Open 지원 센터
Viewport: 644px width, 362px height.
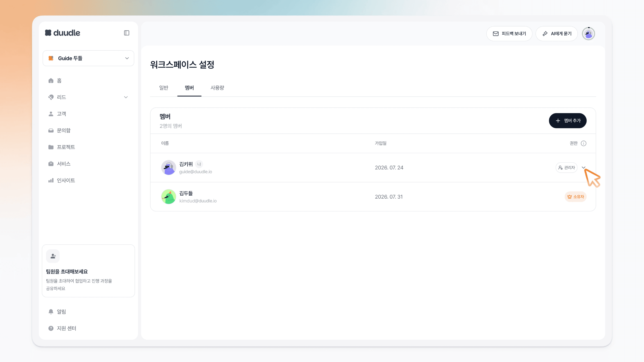click(66, 328)
